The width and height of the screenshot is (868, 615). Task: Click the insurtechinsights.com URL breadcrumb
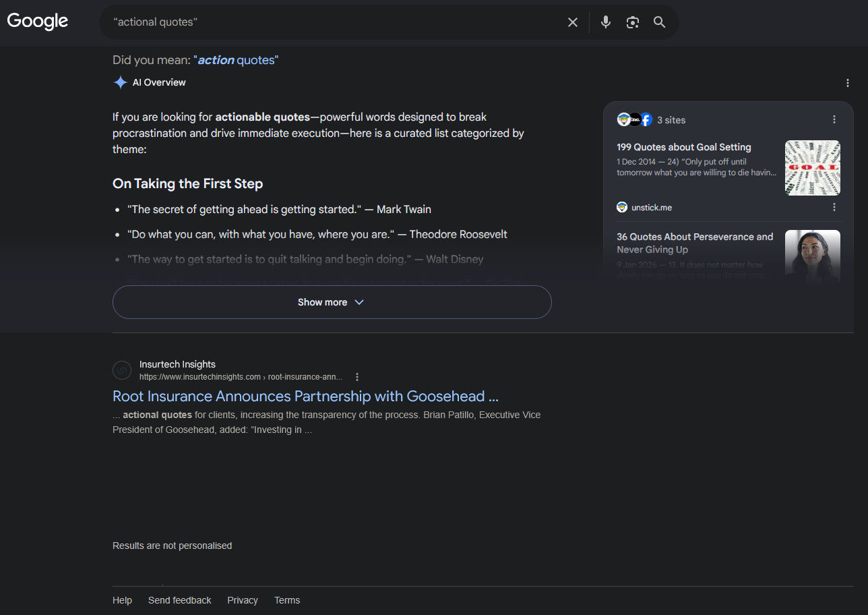pyautogui.click(x=241, y=377)
